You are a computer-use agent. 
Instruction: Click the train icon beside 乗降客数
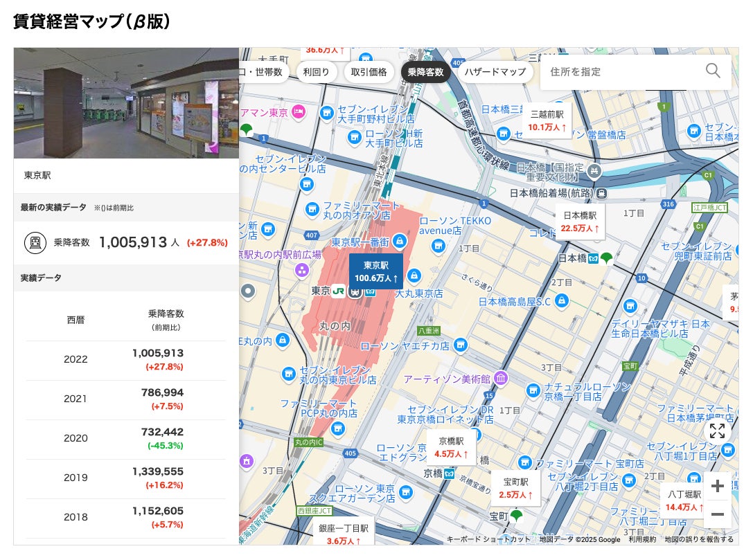(35, 242)
